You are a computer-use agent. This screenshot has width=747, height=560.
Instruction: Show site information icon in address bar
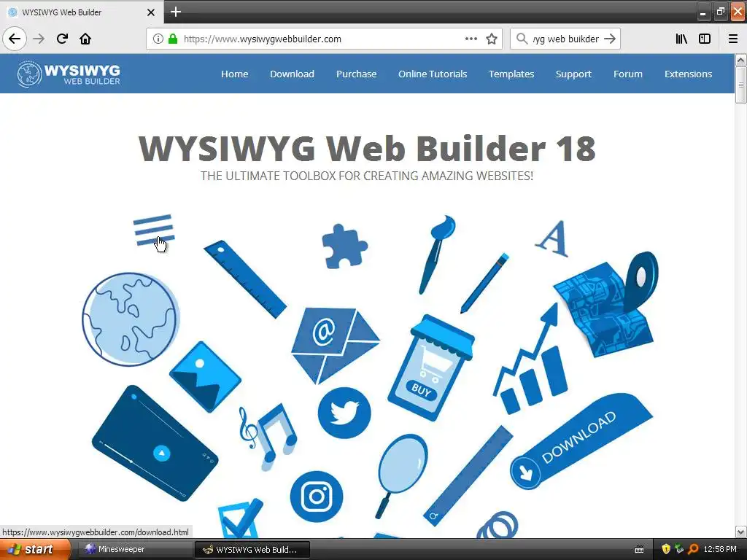coord(158,39)
